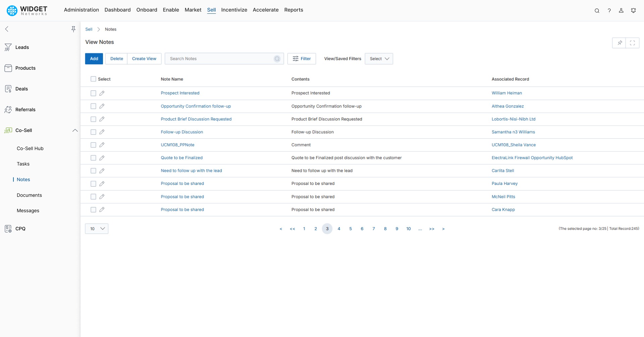Tick the checkbox for UCM108_PPNote row

93,145
